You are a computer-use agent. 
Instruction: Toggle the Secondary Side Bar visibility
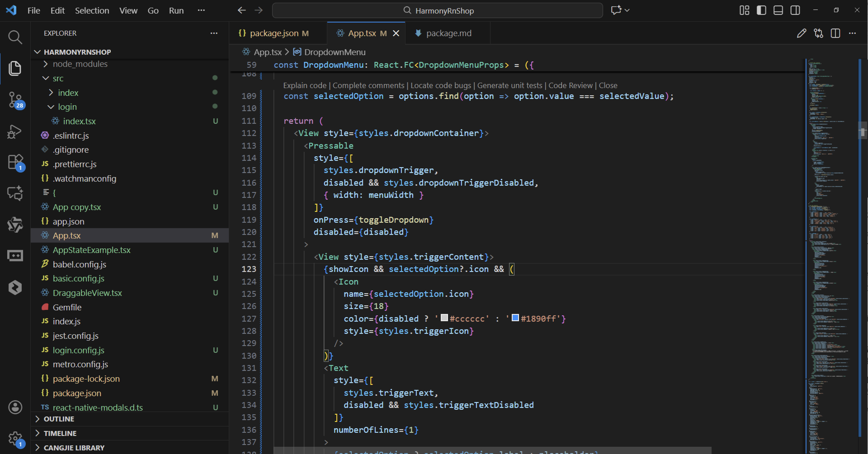795,10
